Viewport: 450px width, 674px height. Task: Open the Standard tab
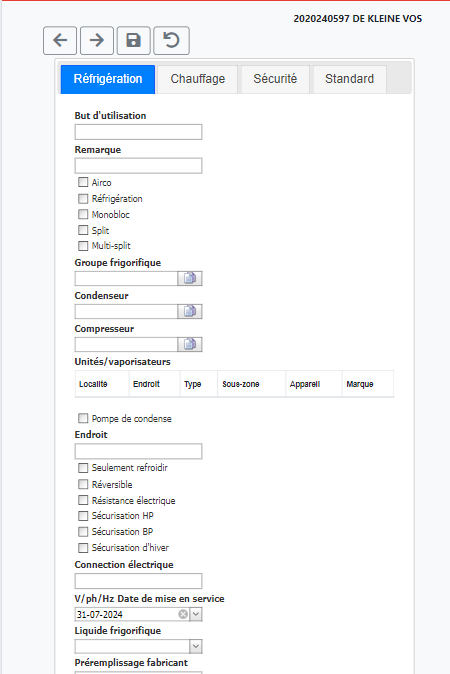click(x=349, y=79)
